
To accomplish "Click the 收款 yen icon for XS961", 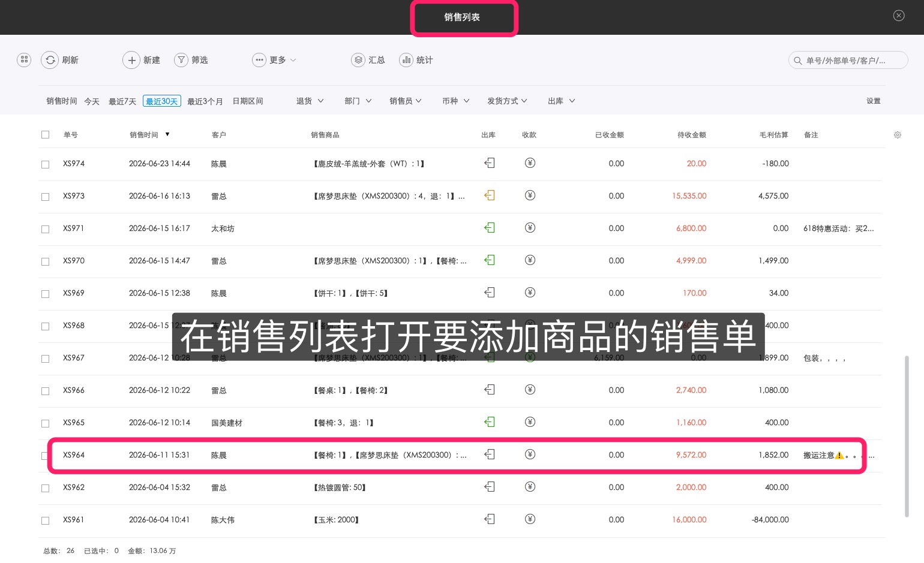I will point(530,519).
